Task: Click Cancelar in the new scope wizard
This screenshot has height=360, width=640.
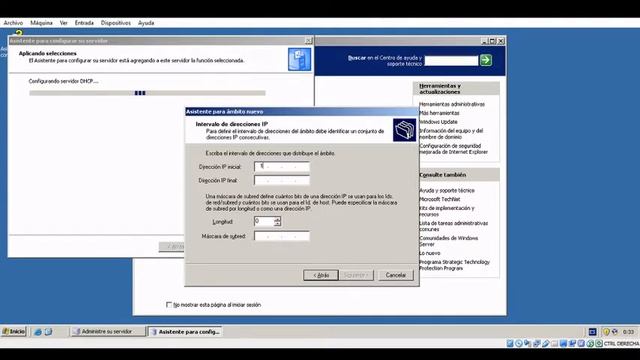Action: point(396,275)
